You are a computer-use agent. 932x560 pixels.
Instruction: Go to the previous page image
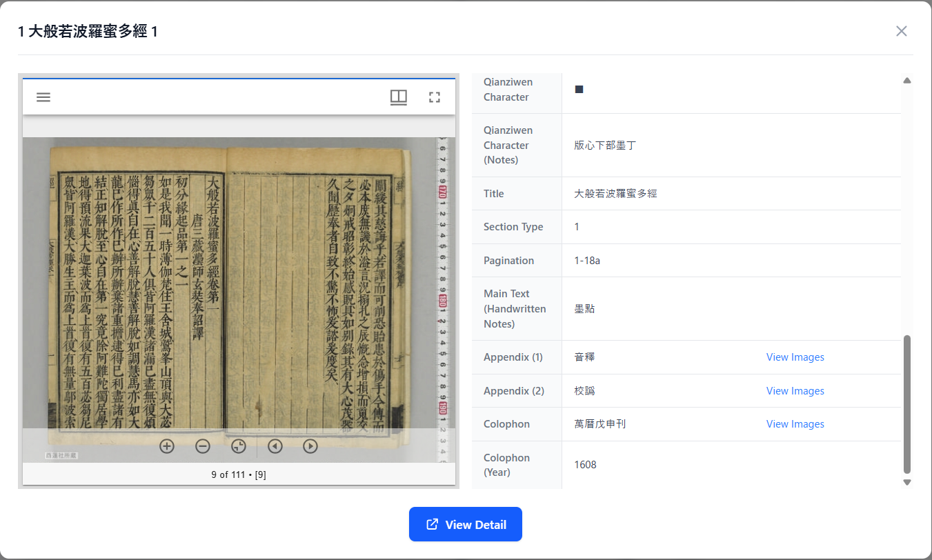coord(275,446)
